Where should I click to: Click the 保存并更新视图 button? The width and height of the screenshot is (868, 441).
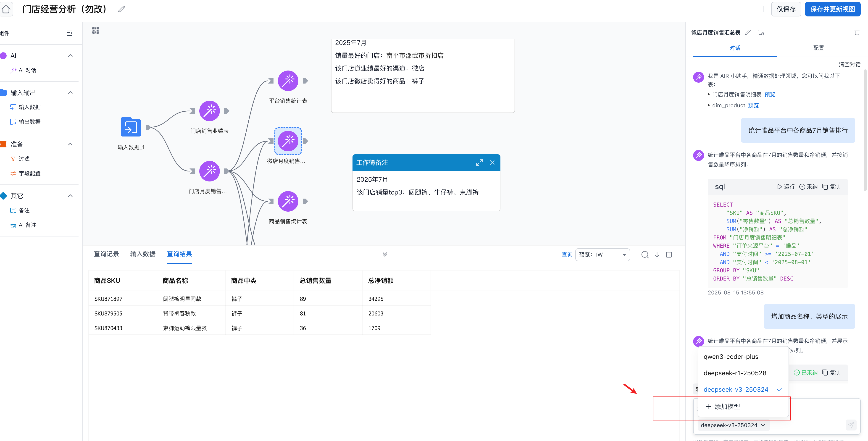coord(832,9)
